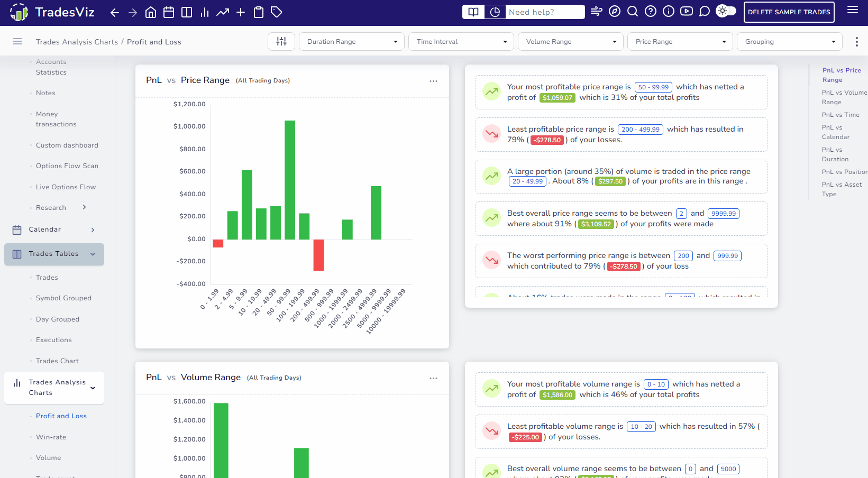The height and width of the screenshot is (478, 868).
Task: Click the tallest green bar for 50 - 99.99
Action: [x=290, y=180]
